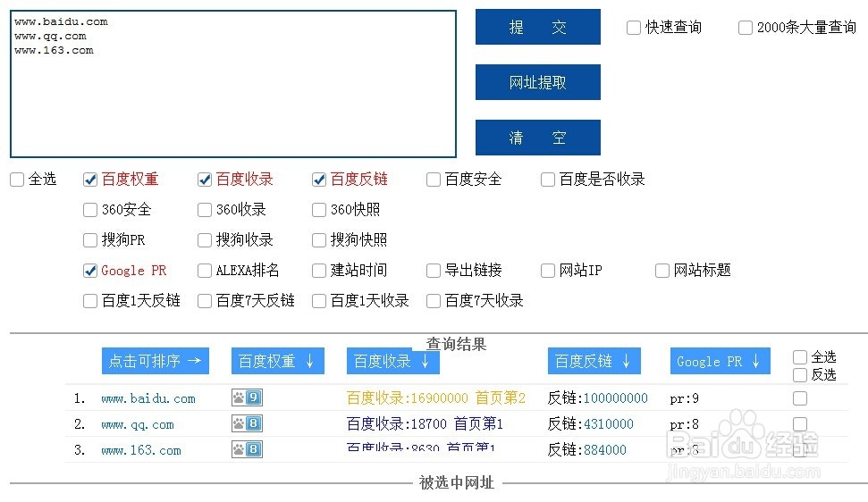Select the www.qq.com row checkbox
This screenshot has height=502, width=868.
(800, 424)
